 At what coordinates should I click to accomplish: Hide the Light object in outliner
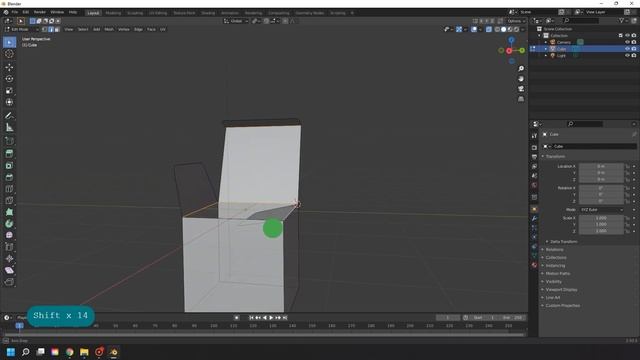[x=627, y=55]
